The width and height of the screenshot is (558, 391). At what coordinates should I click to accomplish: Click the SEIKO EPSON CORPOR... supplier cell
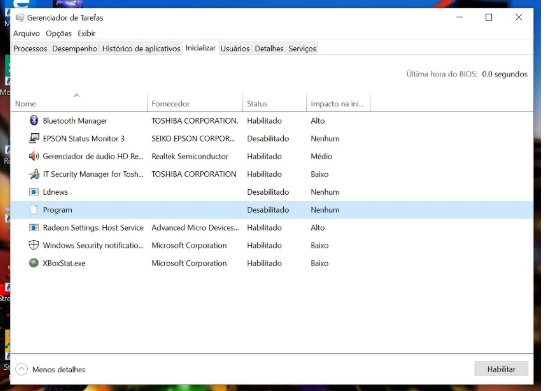(x=193, y=138)
